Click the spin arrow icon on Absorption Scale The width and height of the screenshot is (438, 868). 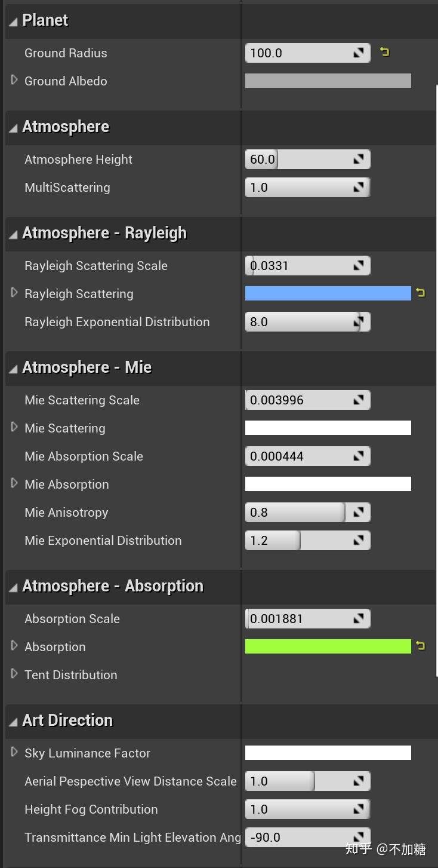(x=359, y=619)
